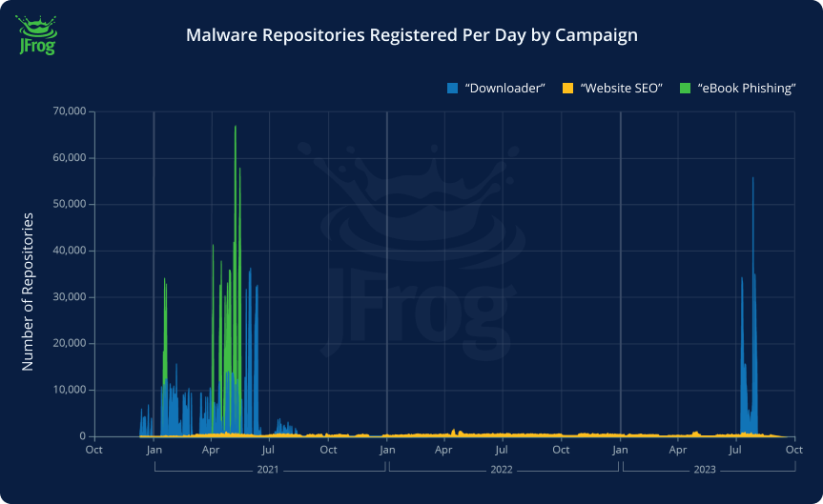Image resolution: width=823 pixels, height=504 pixels.
Task: Toggle the "Downloader" series legend label
Action: click(x=504, y=89)
